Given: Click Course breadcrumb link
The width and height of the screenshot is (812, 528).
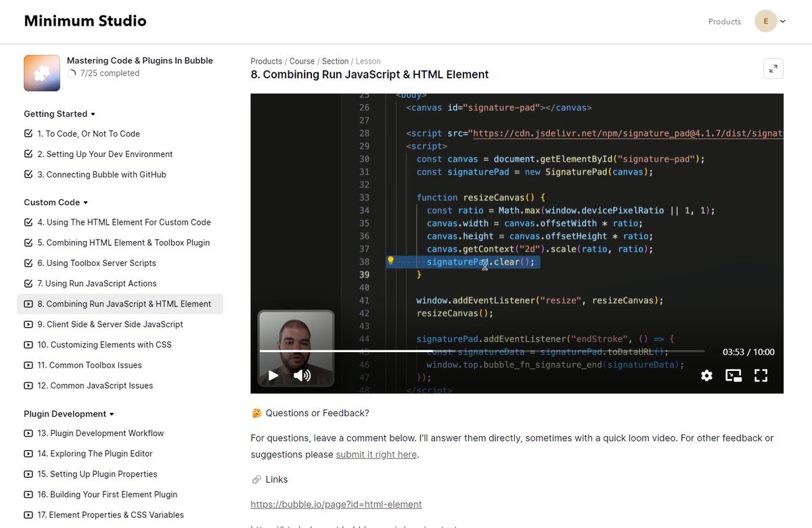Looking at the screenshot, I should pos(302,61).
